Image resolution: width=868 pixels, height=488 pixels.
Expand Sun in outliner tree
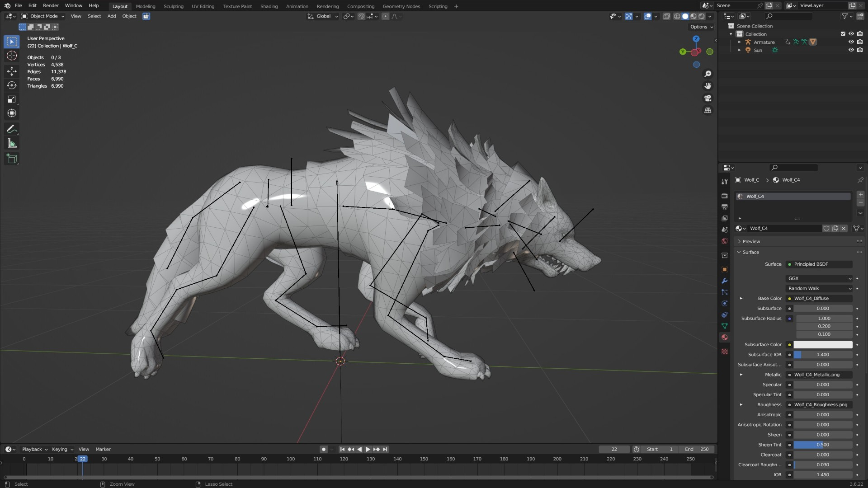[740, 50]
